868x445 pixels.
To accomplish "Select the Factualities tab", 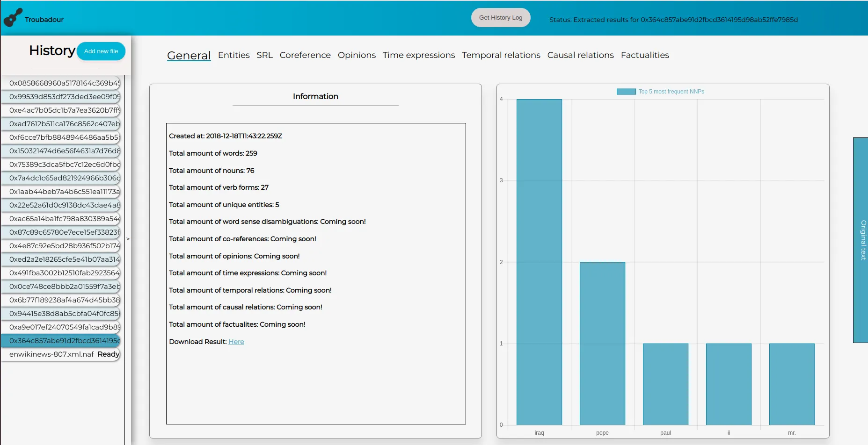I will pyautogui.click(x=645, y=55).
